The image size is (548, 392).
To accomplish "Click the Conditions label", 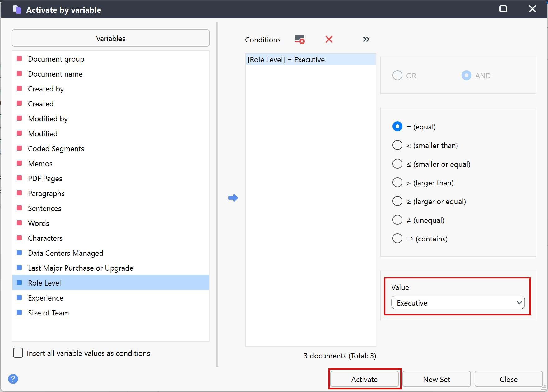I will (263, 40).
